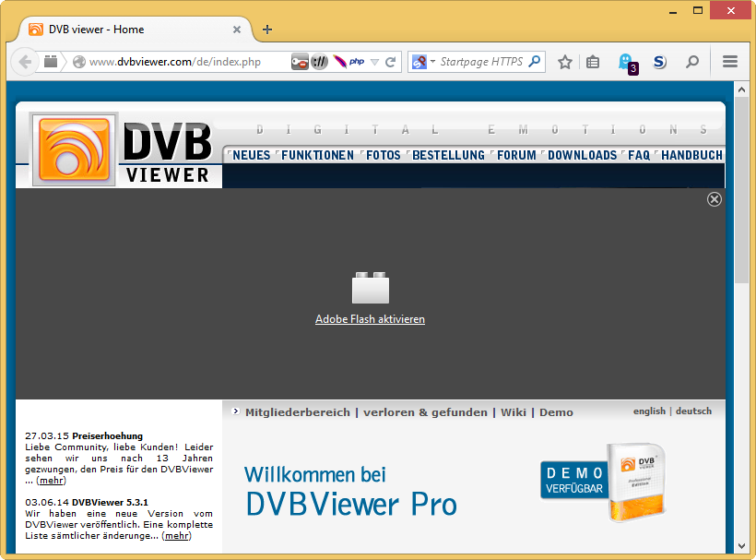Open the tab groups icon beside back button
This screenshot has width=756, height=560.
[51, 62]
